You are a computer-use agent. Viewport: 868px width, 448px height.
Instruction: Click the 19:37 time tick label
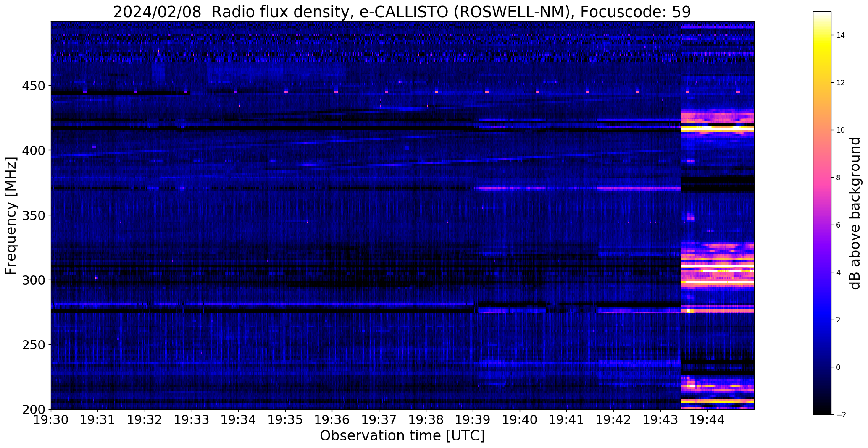tap(379, 419)
